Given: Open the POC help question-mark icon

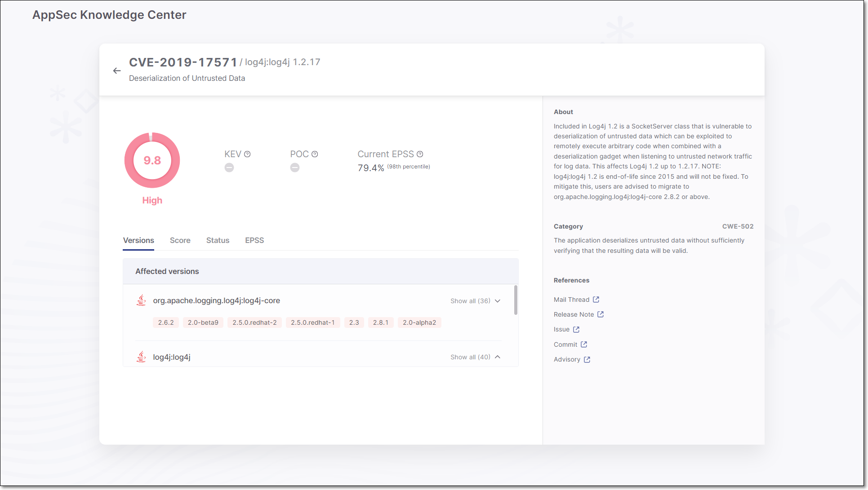Looking at the screenshot, I should (x=315, y=154).
